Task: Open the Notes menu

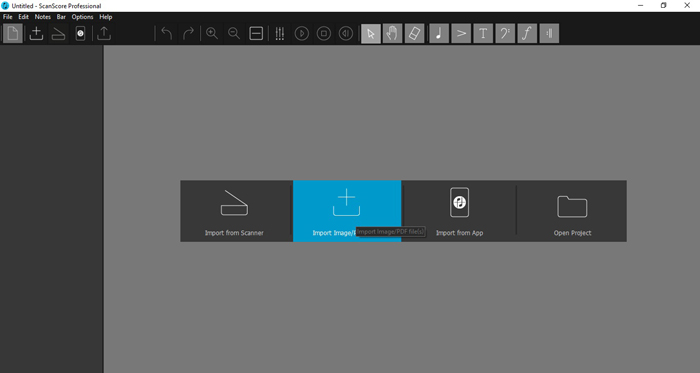Action: click(x=42, y=17)
